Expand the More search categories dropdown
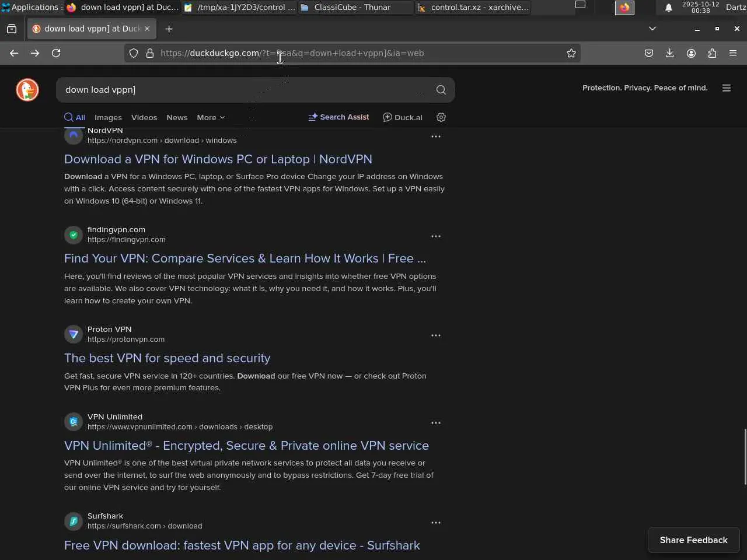 pyautogui.click(x=211, y=117)
